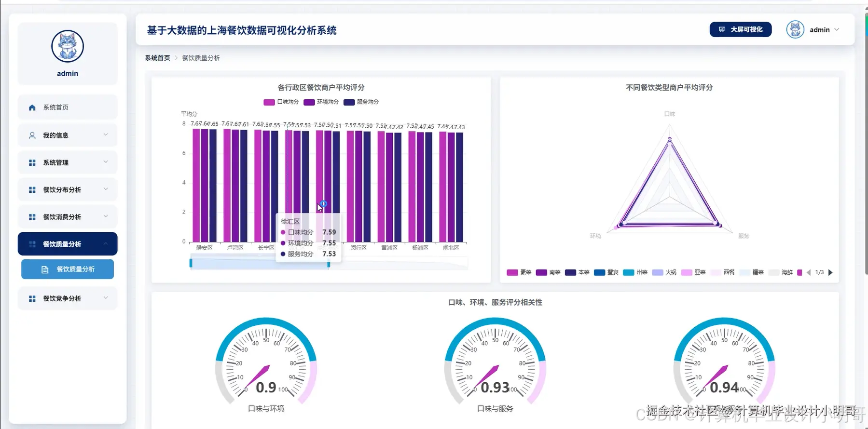868x429 pixels.
Task: Toggle 火锅 radar legend item
Action: (664, 272)
